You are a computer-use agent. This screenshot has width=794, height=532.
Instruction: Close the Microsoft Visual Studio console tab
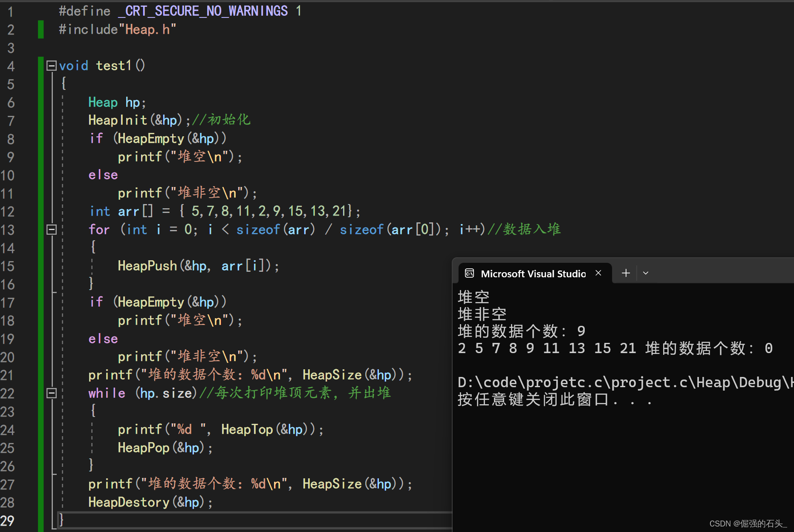[598, 273]
